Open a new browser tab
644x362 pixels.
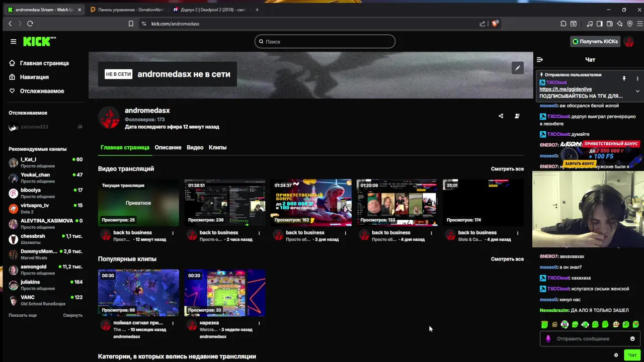pyautogui.click(x=257, y=10)
